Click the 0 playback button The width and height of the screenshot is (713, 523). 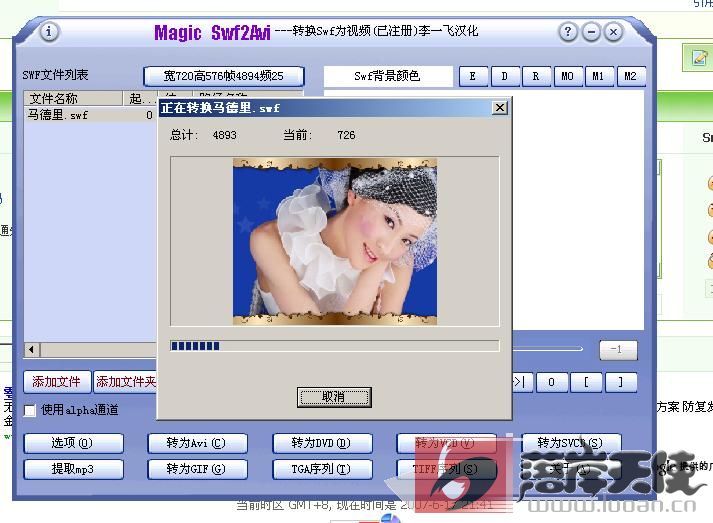(552, 382)
